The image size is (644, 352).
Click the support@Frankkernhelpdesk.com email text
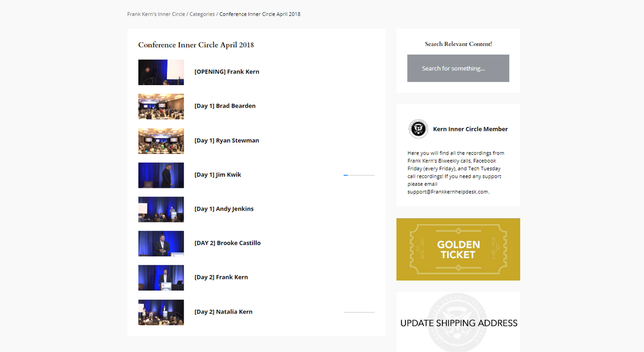click(x=448, y=192)
